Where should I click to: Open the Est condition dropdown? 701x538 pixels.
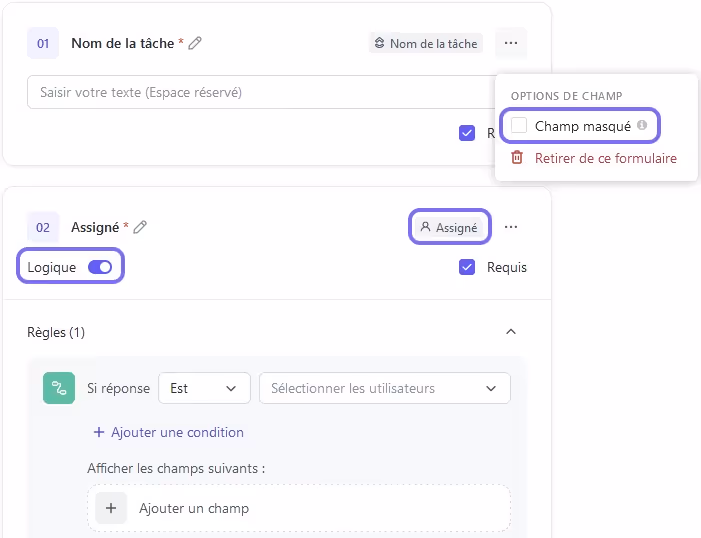pos(204,388)
